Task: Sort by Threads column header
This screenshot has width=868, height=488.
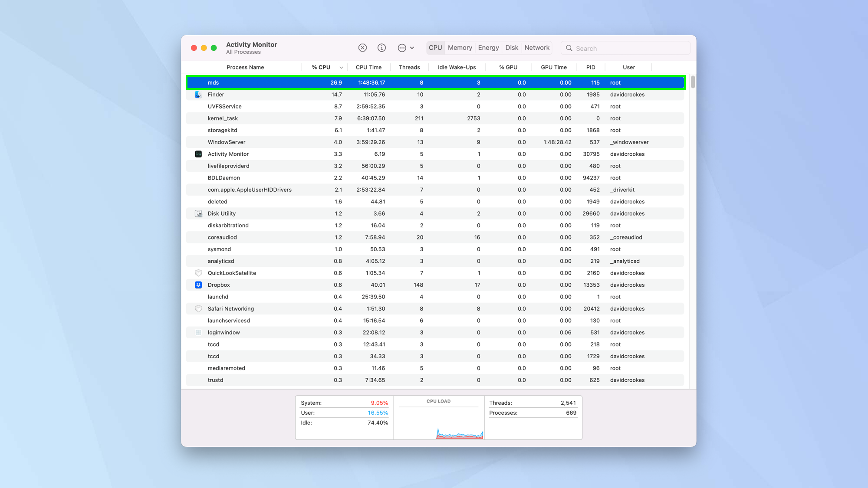Action: pyautogui.click(x=409, y=67)
